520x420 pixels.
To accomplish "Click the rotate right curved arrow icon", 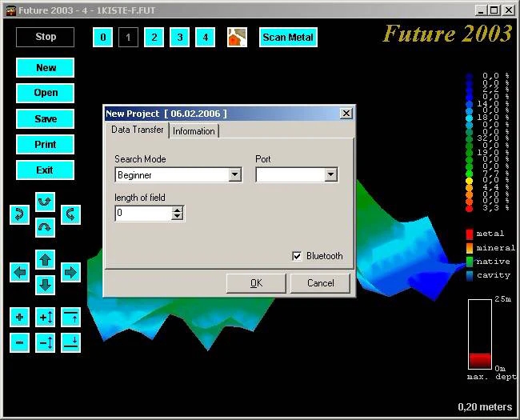I will [70, 214].
